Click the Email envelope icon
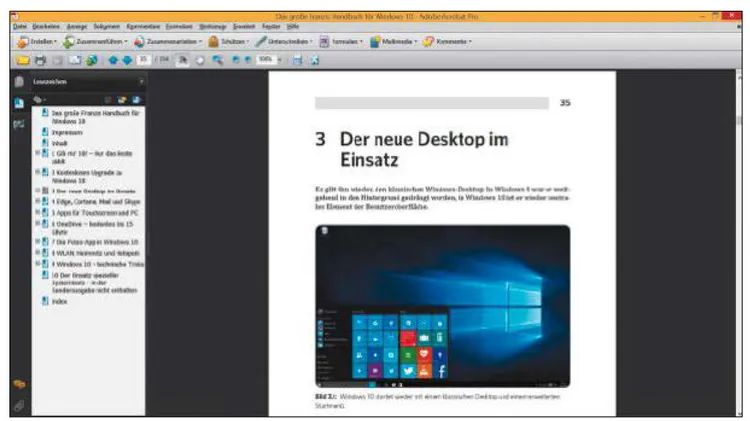 pos(75,60)
